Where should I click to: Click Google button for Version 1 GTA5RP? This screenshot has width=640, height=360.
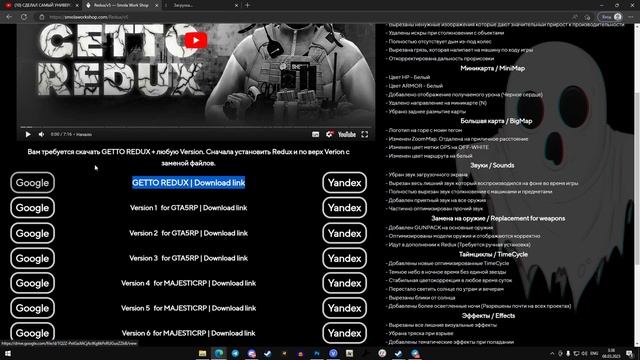[33, 208]
